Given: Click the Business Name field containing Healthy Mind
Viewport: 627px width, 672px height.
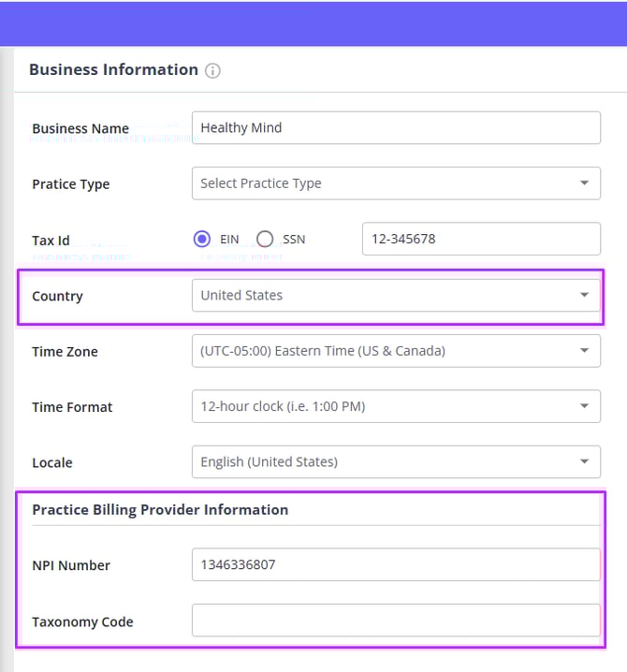Looking at the screenshot, I should coord(395,128).
